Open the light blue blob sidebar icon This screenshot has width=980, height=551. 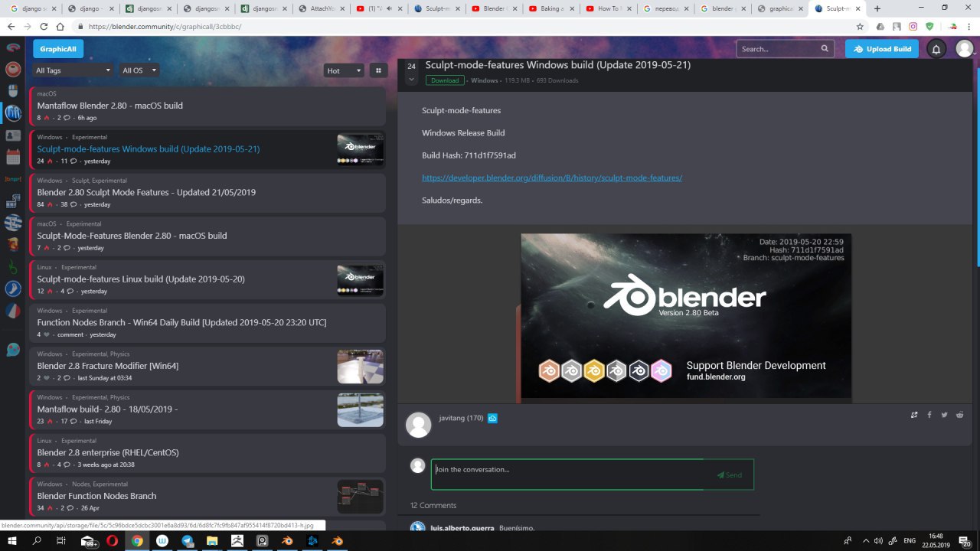[x=13, y=350]
